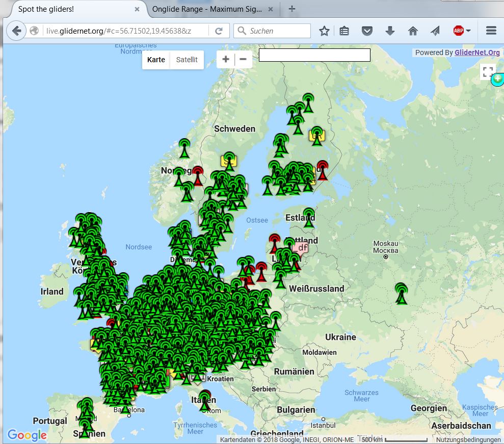
Task: Zoom in the map with plus
Action: click(x=226, y=59)
